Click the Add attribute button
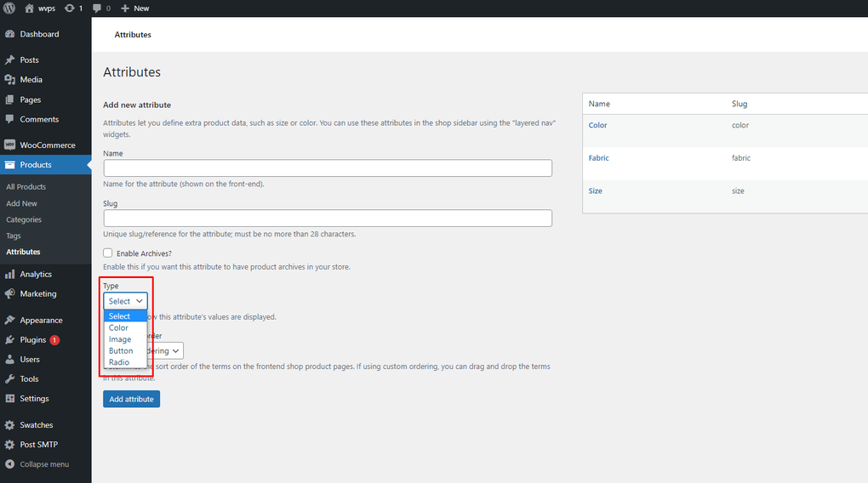Image resolution: width=868 pixels, height=483 pixels. click(131, 399)
